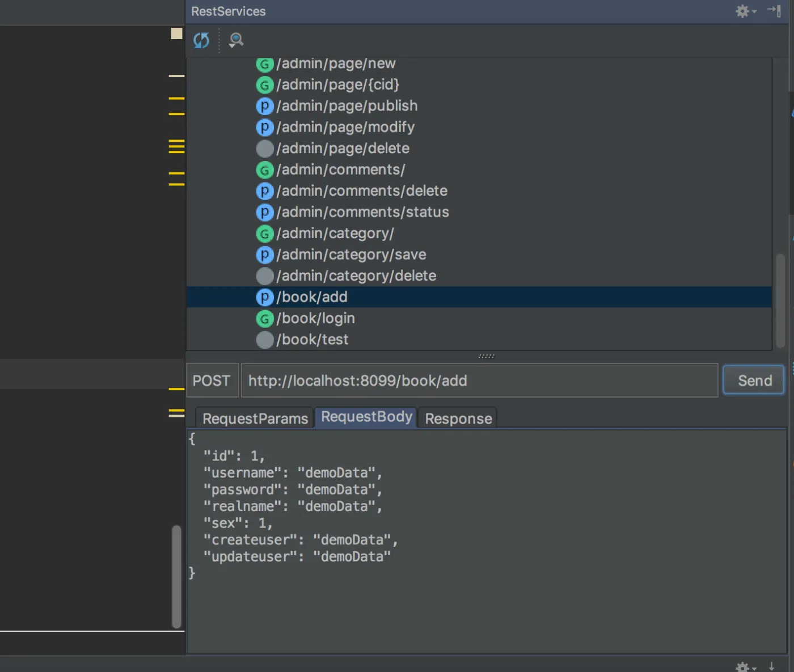Click gray icon of /admin/category/delete
794x672 pixels.
pos(265,276)
